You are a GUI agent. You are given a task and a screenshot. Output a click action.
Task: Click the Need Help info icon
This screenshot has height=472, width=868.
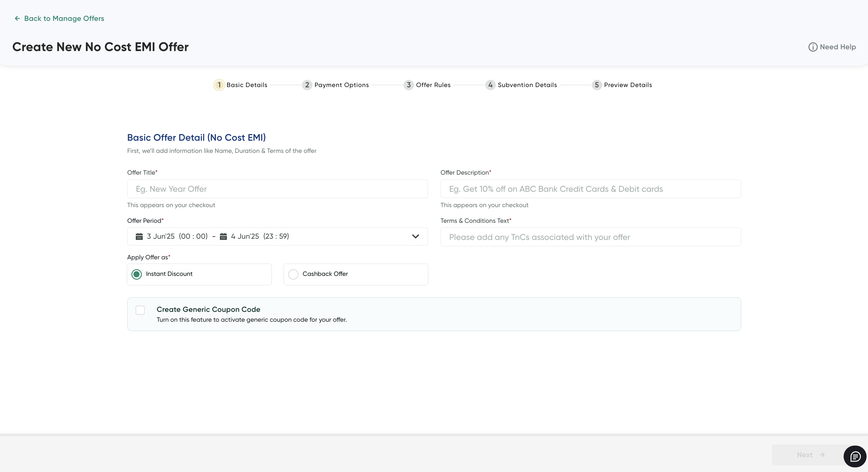click(813, 47)
